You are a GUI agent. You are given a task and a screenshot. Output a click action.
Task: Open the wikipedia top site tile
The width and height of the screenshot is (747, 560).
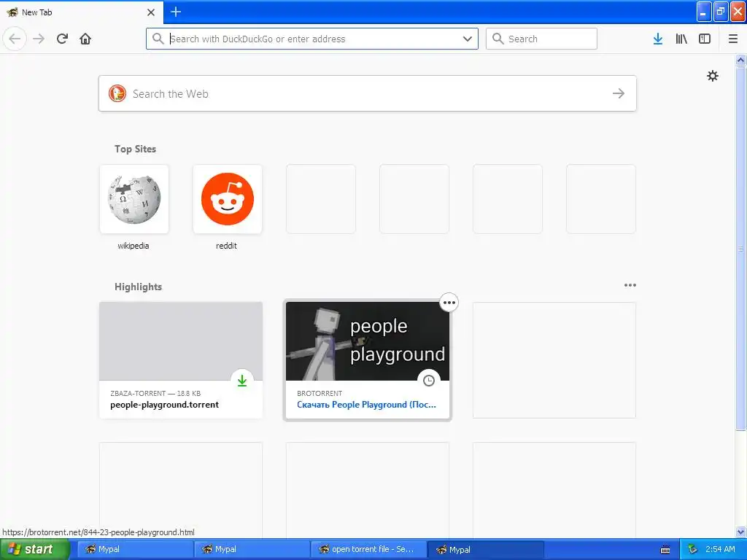pos(134,199)
